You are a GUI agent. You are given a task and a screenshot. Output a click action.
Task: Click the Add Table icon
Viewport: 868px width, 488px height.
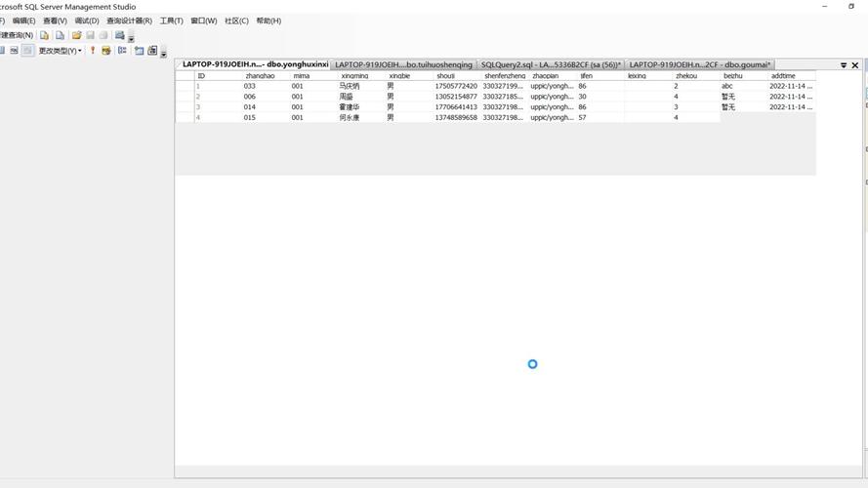(139, 51)
